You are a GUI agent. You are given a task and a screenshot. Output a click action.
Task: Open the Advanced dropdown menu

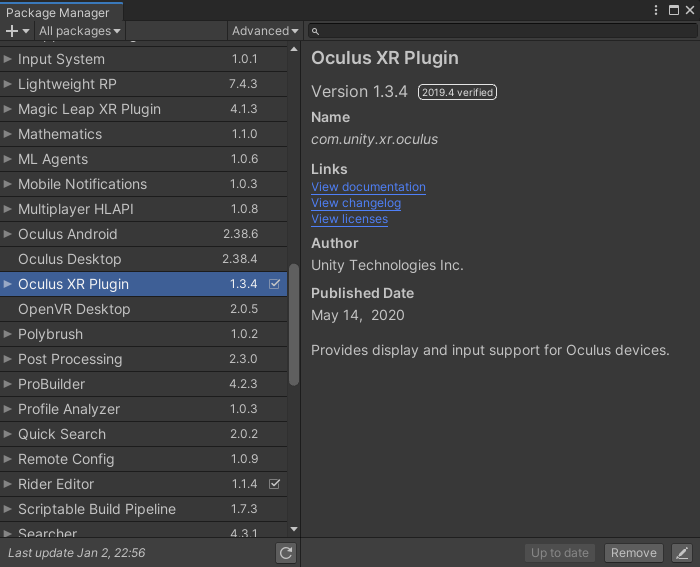tap(264, 31)
